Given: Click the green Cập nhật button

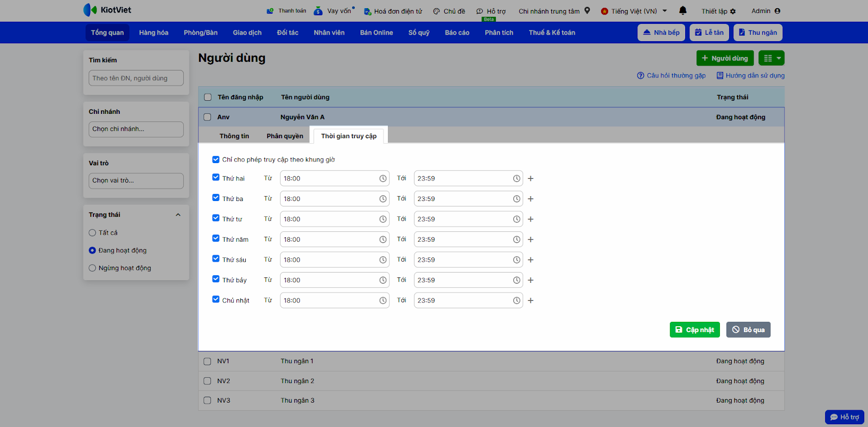Looking at the screenshot, I should [x=694, y=329].
